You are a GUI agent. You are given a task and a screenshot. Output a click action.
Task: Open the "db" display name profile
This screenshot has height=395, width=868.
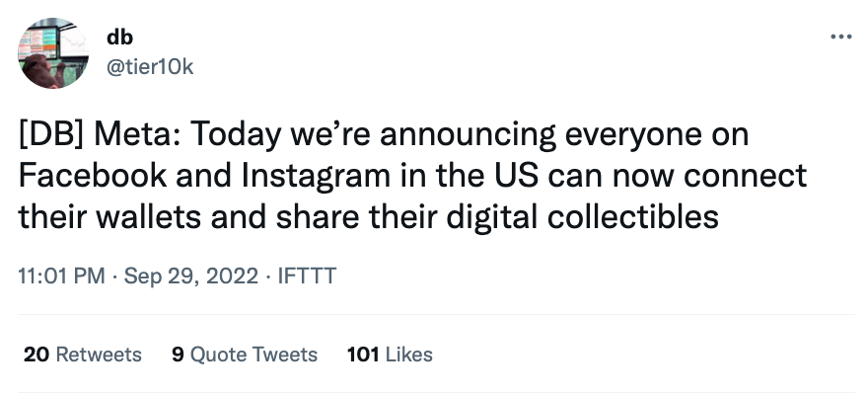tap(119, 37)
